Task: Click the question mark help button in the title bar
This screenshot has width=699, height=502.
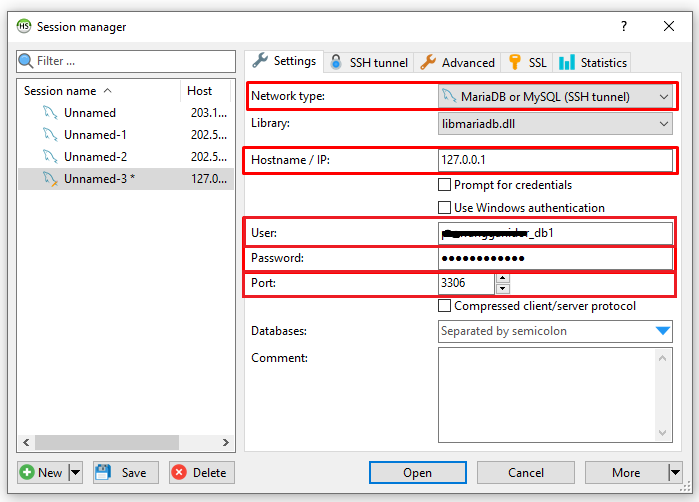Action: (x=624, y=26)
